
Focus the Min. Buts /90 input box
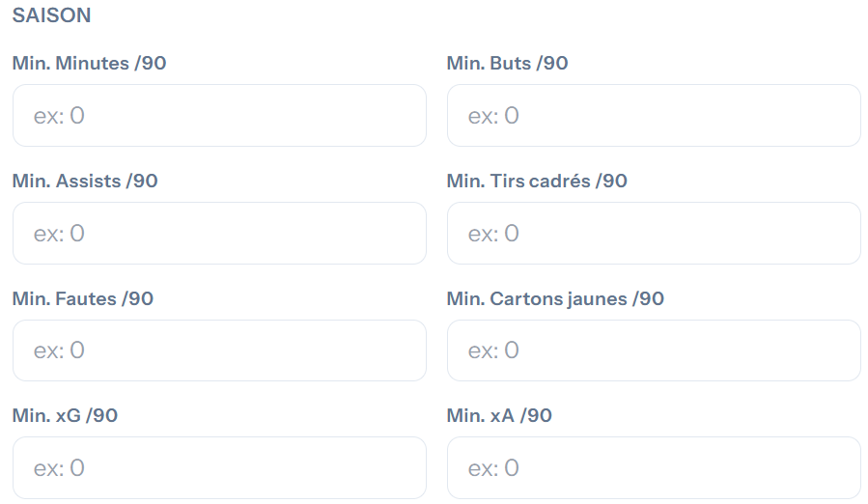point(654,116)
